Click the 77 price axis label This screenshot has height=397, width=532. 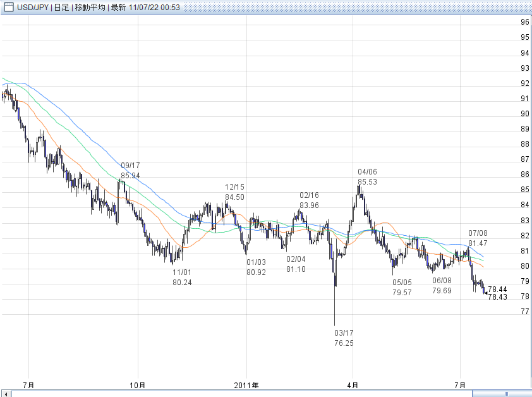pos(525,312)
